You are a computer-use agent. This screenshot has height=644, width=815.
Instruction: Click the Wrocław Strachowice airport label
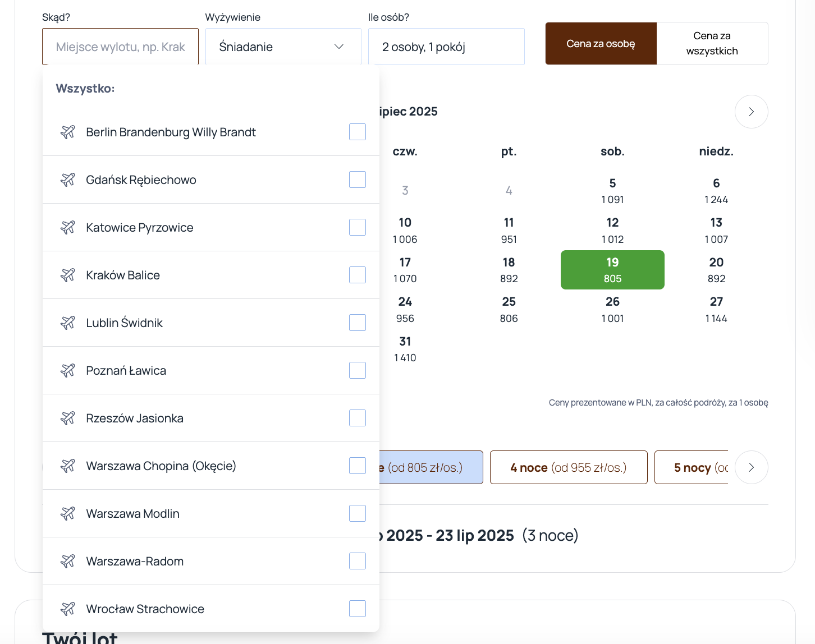(x=145, y=609)
